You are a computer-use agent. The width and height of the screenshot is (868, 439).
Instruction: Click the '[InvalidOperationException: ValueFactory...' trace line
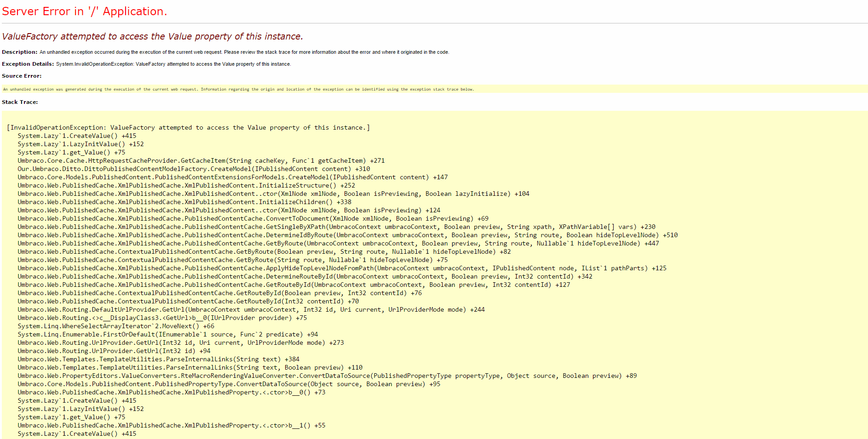(x=188, y=128)
